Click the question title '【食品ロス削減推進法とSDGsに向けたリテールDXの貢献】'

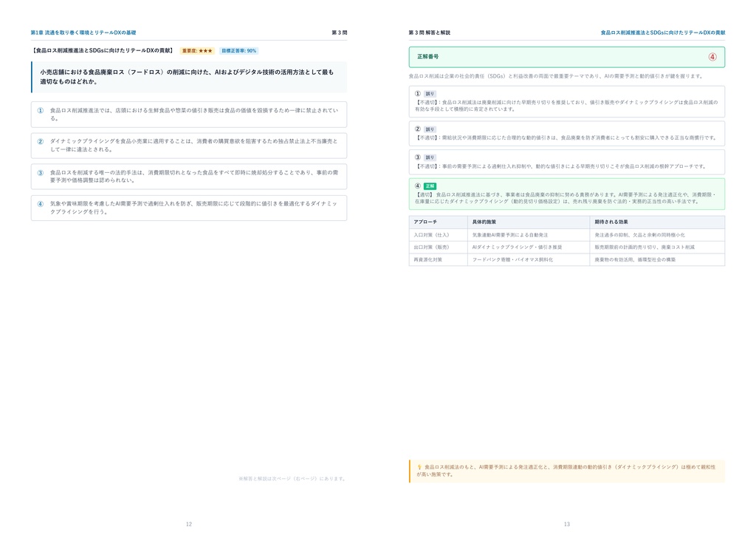[103, 51]
